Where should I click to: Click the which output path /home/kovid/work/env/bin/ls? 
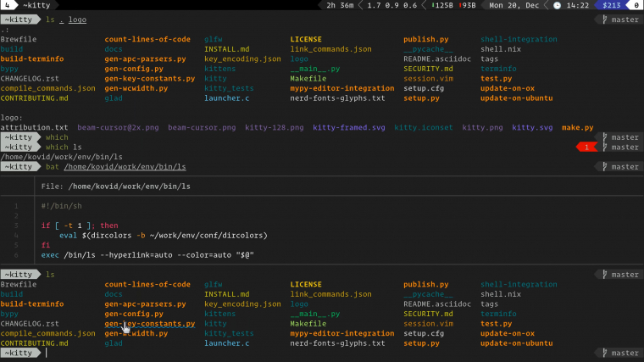click(61, 157)
